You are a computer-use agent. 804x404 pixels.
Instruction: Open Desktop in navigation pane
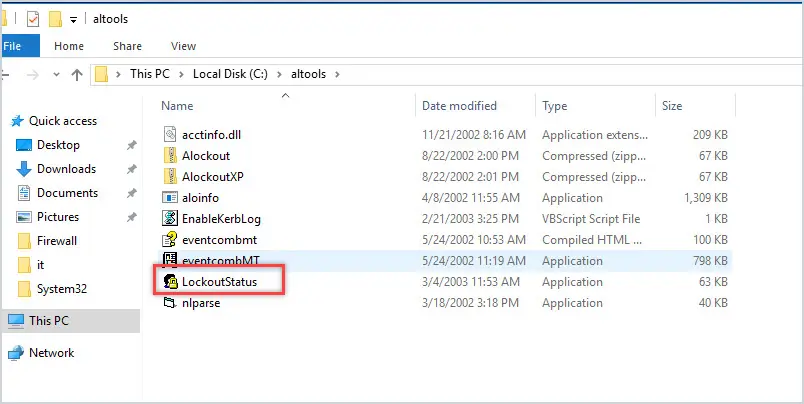click(x=58, y=145)
